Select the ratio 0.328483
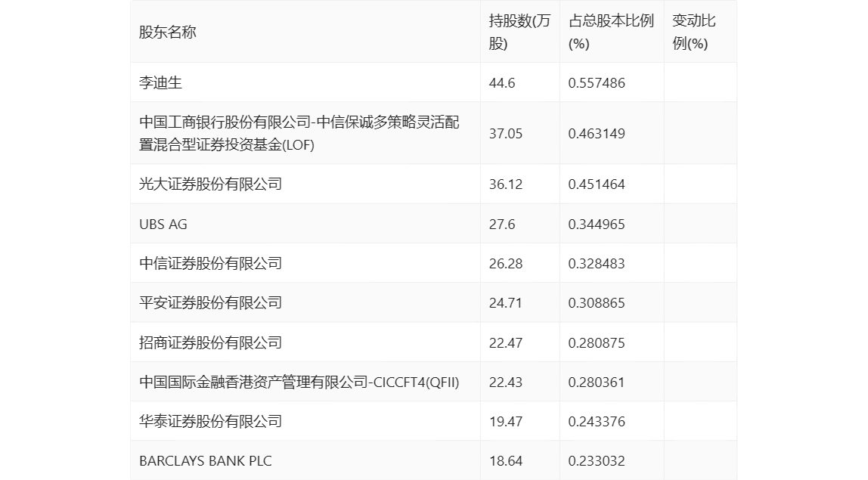 (x=597, y=264)
